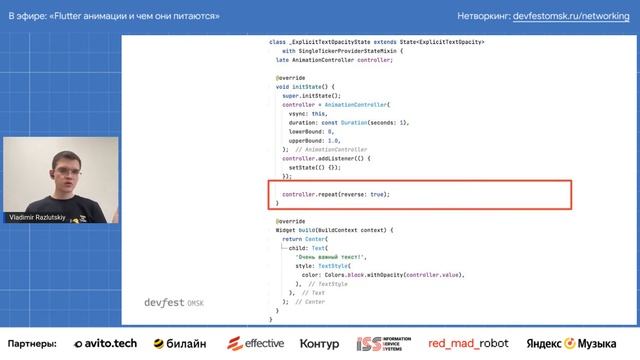Click the red_mad_robot partner logo

[x=468, y=344]
